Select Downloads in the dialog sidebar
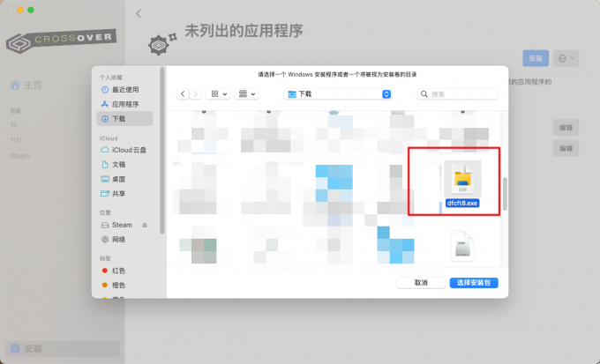Image resolution: width=600 pixels, height=364 pixels. (x=124, y=118)
